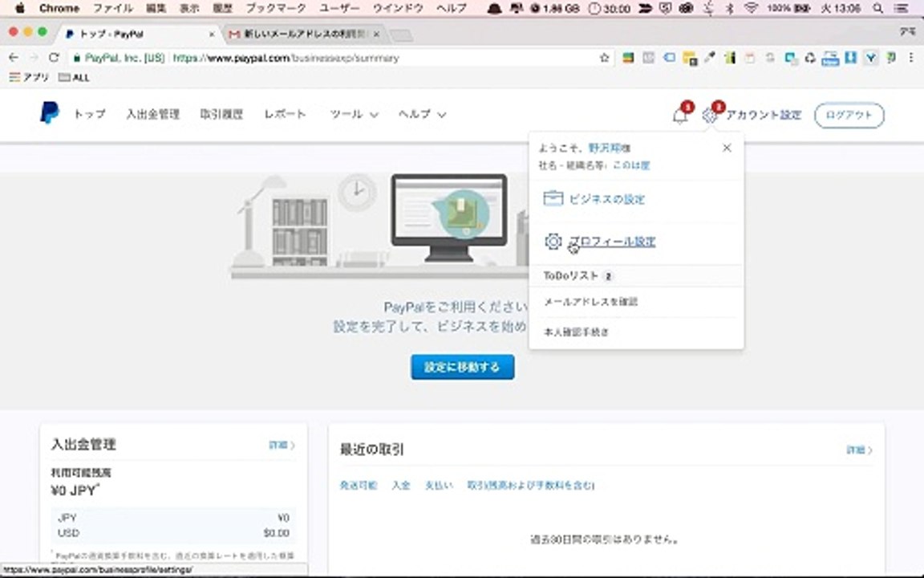Close the account popup with the X

pyautogui.click(x=727, y=148)
